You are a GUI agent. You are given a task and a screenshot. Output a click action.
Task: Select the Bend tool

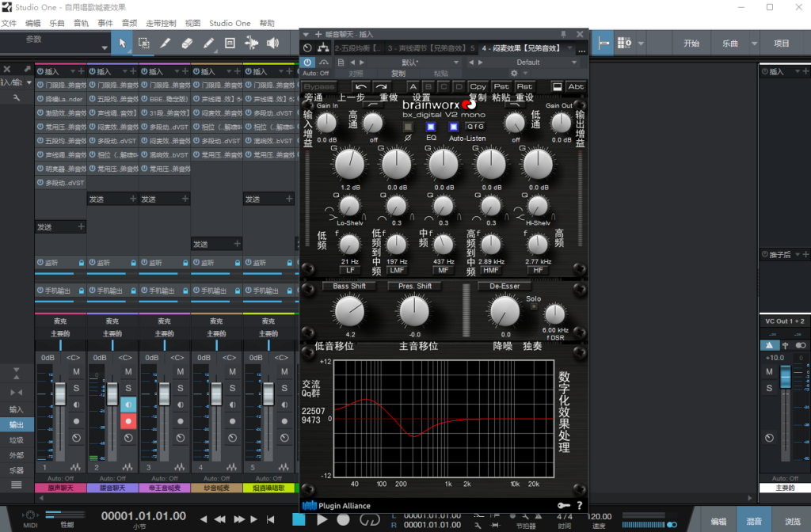click(x=251, y=44)
